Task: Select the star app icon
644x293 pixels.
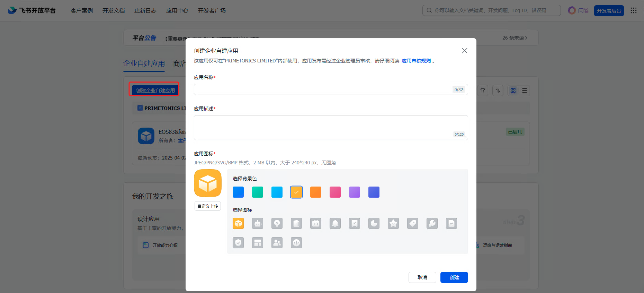Action: pos(393,223)
